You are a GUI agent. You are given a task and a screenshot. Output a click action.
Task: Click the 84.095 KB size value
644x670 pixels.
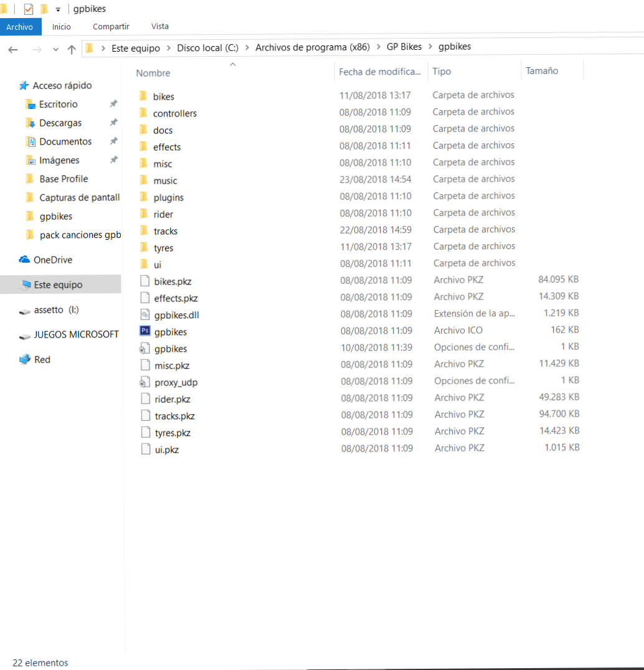pos(558,280)
